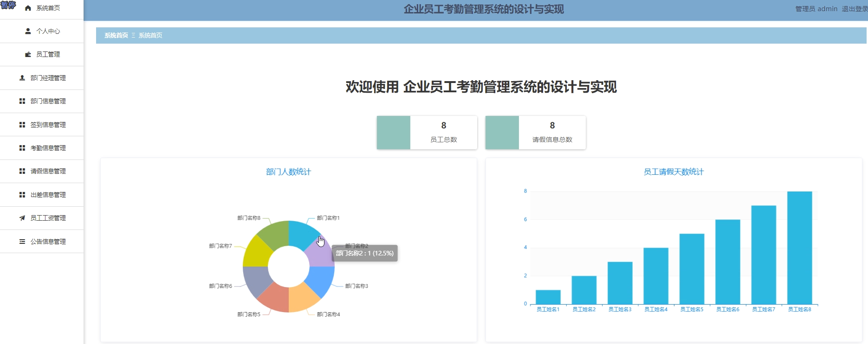Click the 员工姓名7 bar
The height and width of the screenshot is (344, 868).
tap(764, 255)
